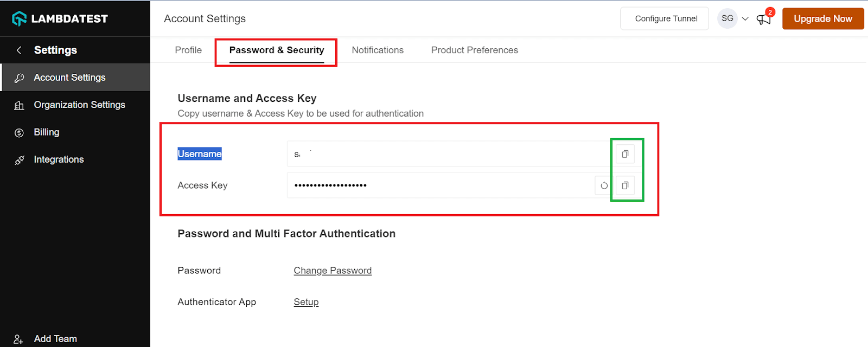
Task: Select the Product Preferences tab
Action: coord(474,50)
